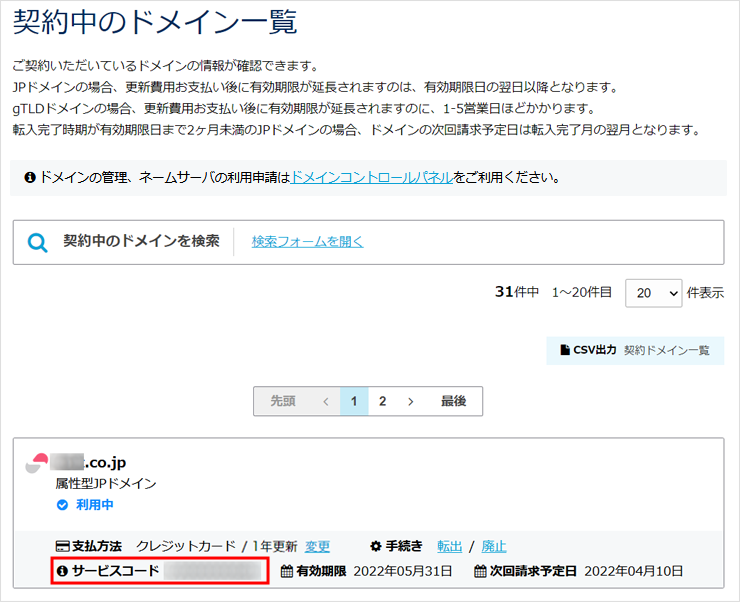Viewport: 740px width, 602px height.
Task: Click the 廃止 cancel domain link
Action: tap(494, 546)
